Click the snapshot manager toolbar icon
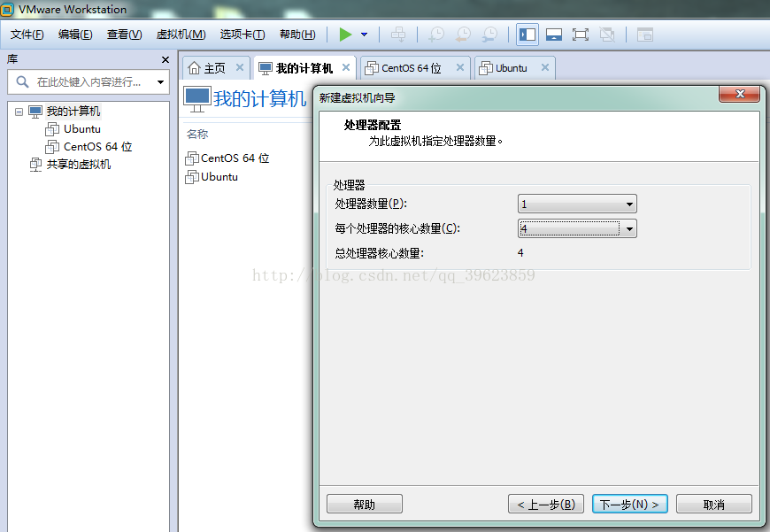This screenshot has height=532, width=770. pyautogui.click(x=489, y=35)
